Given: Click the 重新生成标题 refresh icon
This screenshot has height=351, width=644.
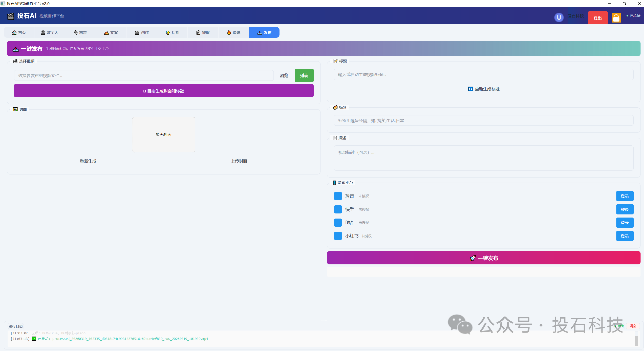Looking at the screenshot, I should [x=470, y=89].
